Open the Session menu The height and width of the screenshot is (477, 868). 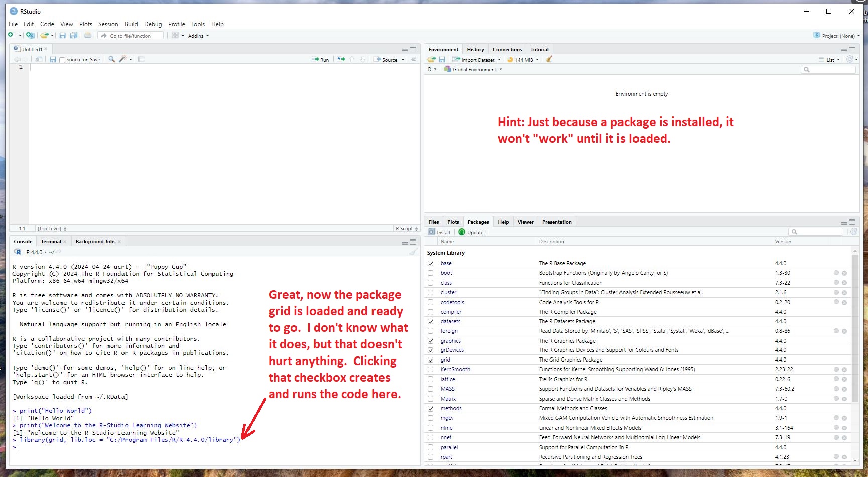108,24
